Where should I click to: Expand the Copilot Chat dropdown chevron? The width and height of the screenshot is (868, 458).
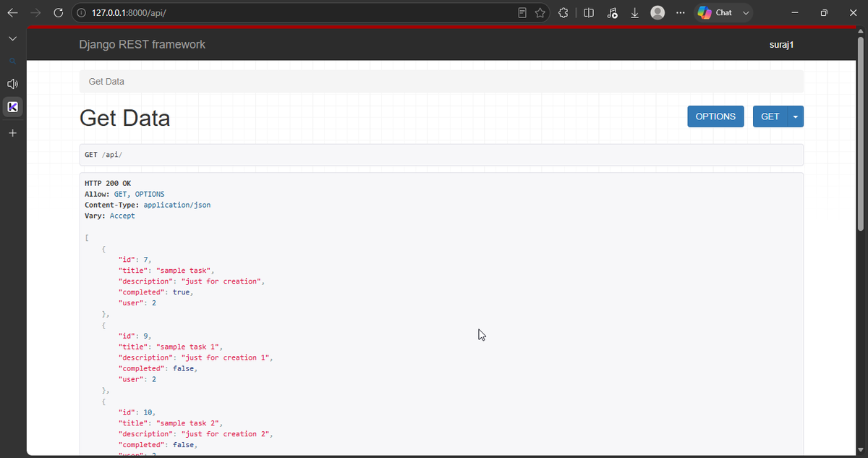[744, 13]
